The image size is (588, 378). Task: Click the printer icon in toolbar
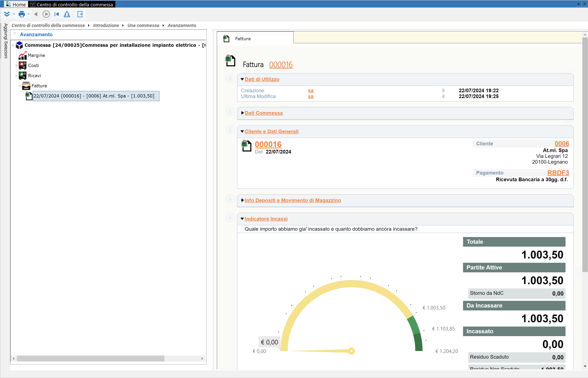coord(22,14)
